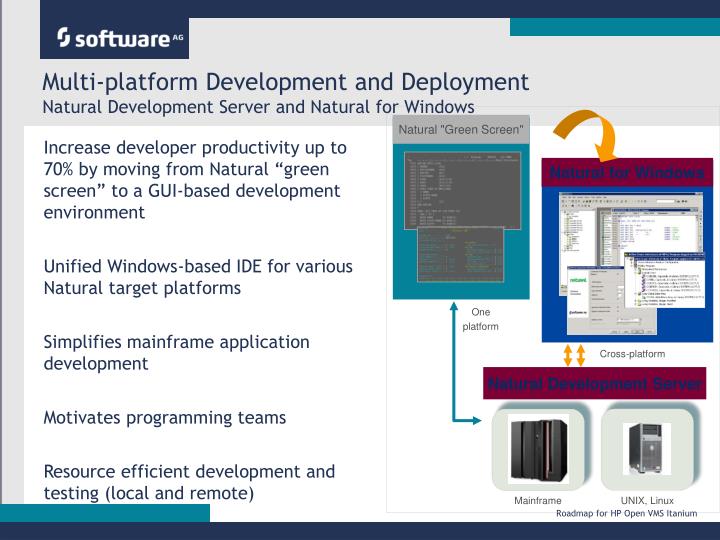Click the Natural Development Server heading box
The image size is (720, 540).
pos(594,383)
